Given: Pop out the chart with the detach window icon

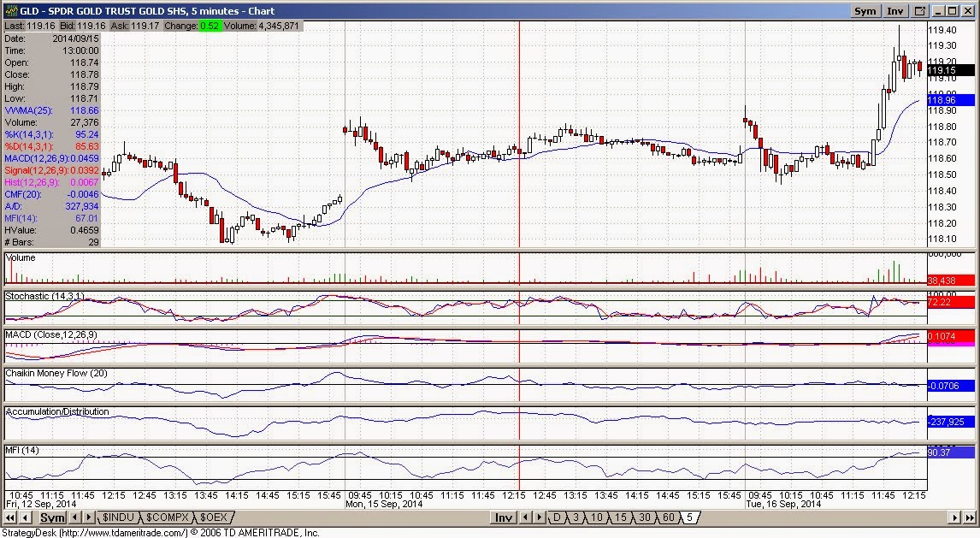Looking at the screenshot, I should [x=920, y=11].
